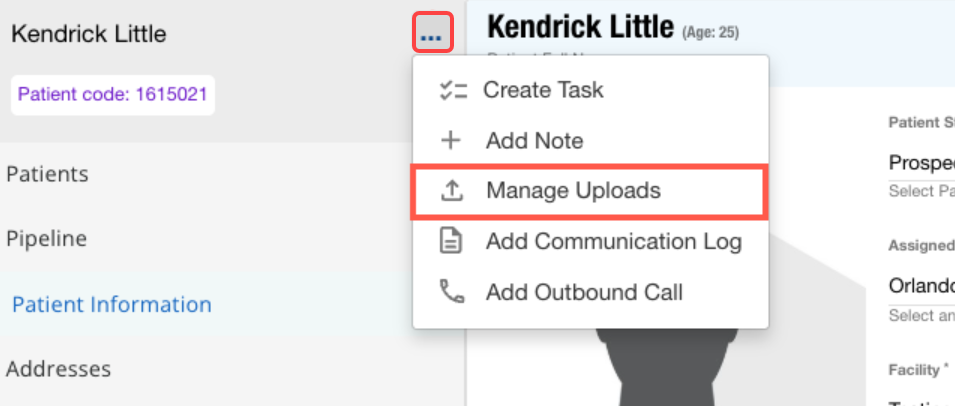
Task: Go to Patients in sidebar
Action: [x=47, y=174]
